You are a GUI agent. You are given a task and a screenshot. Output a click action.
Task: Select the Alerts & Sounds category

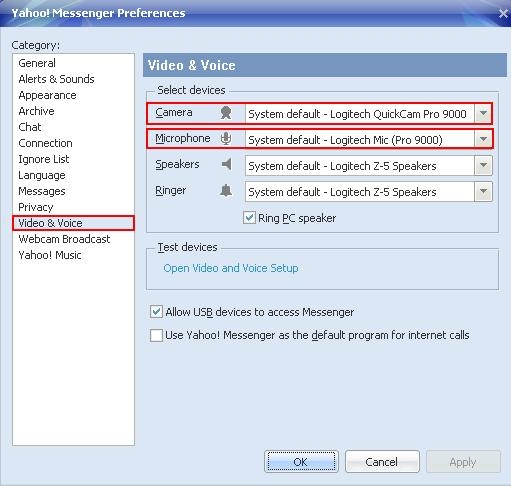(x=56, y=79)
